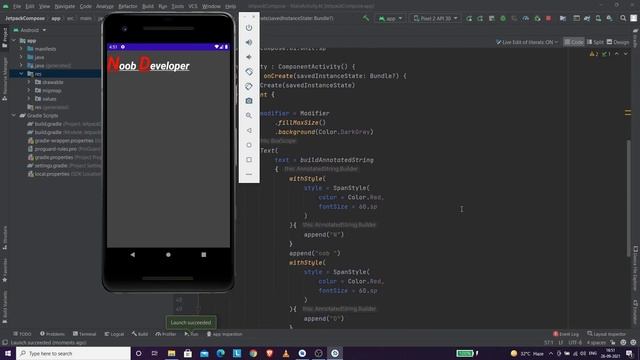Image resolution: width=640 pixels, height=360 pixels.
Task: Click the taskbar search box
Action: tap(73, 353)
